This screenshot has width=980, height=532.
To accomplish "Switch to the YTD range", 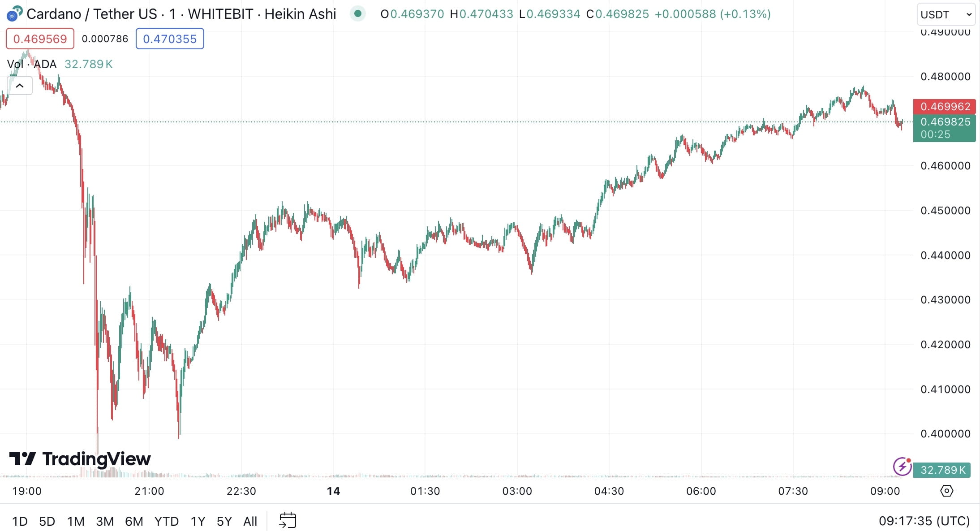I will pyautogui.click(x=167, y=521).
